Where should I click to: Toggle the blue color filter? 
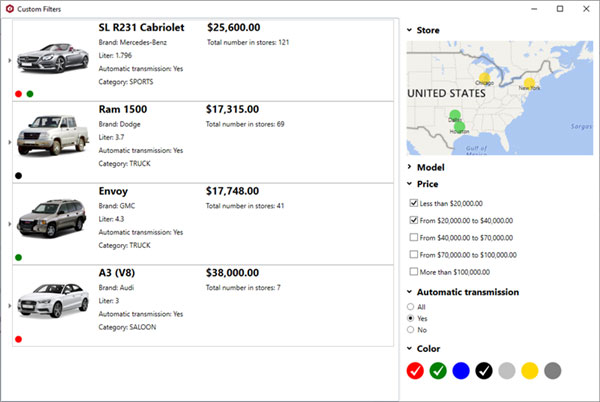point(461,370)
